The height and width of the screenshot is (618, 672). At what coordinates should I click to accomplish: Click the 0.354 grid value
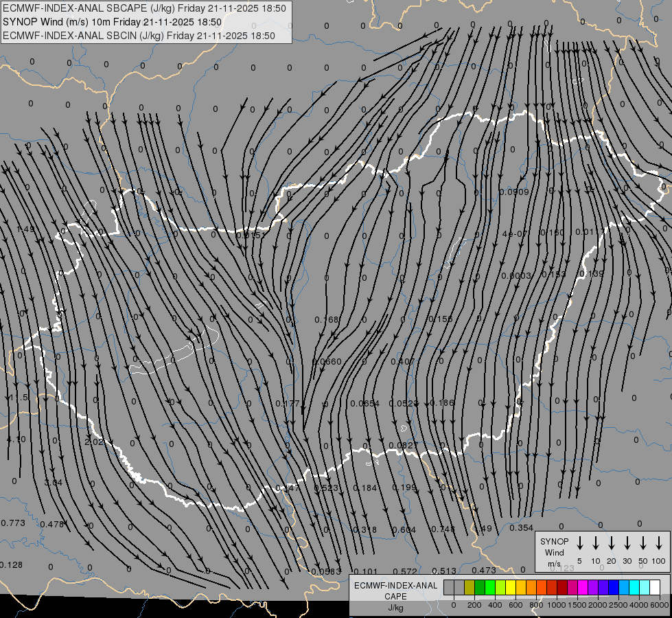[x=521, y=528]
